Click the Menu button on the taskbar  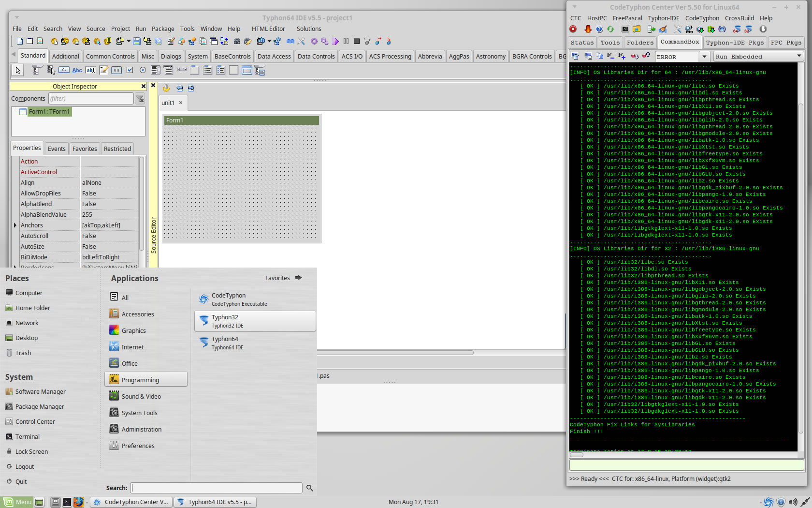pos(17,502)
